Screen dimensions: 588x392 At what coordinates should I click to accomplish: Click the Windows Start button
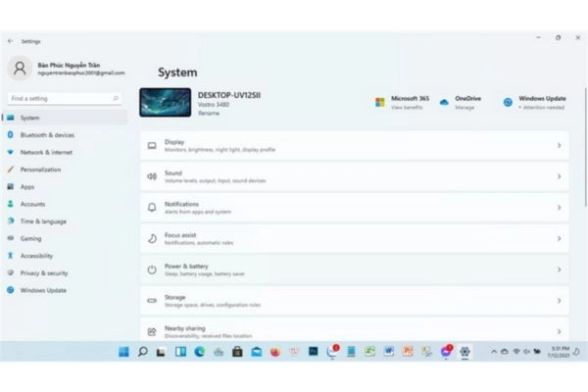click(x=124, y=351)
